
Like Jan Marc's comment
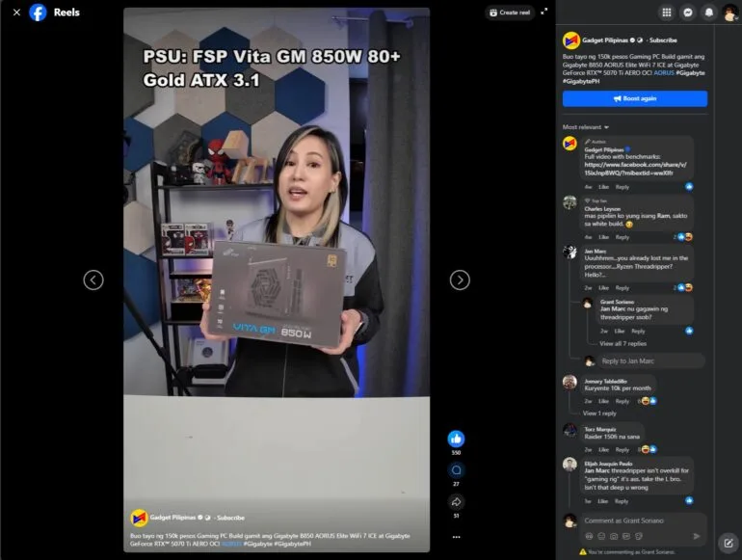click(x=603, y=288)
